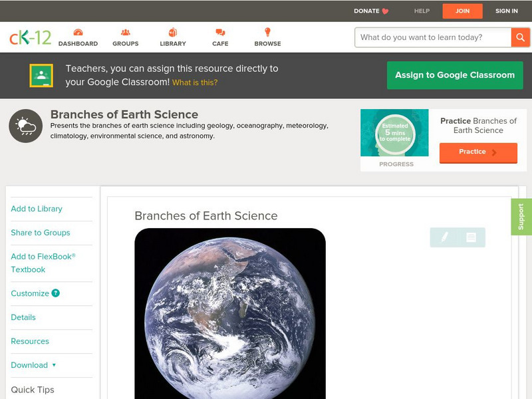Click the SIGN IN link
532x399 pixels.
point(507,11)
